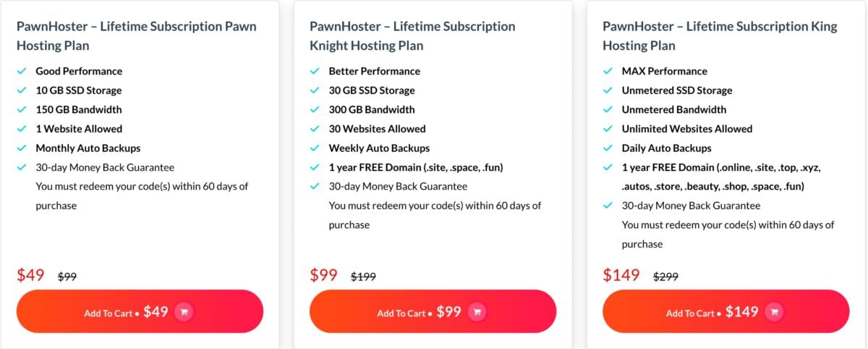Add the Knight Hosting Plan to cart
This screenshot has height=349, width=868.
coord(433,311)
